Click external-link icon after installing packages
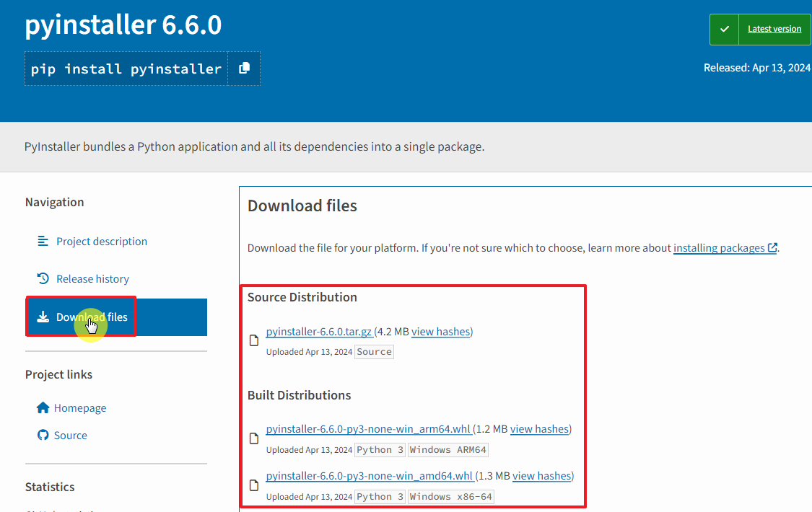This screenshot has width=812, height=512. (x=772, y=248)
